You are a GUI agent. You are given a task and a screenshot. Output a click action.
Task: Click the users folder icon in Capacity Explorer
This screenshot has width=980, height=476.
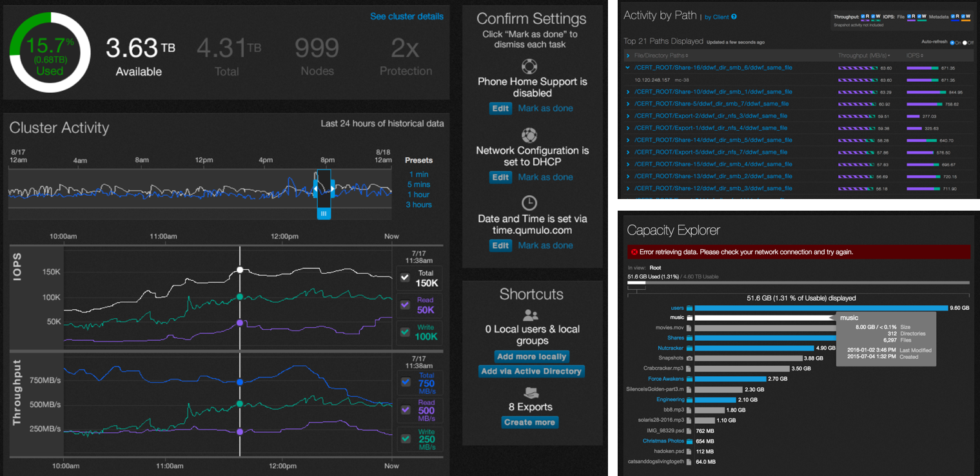689,308
